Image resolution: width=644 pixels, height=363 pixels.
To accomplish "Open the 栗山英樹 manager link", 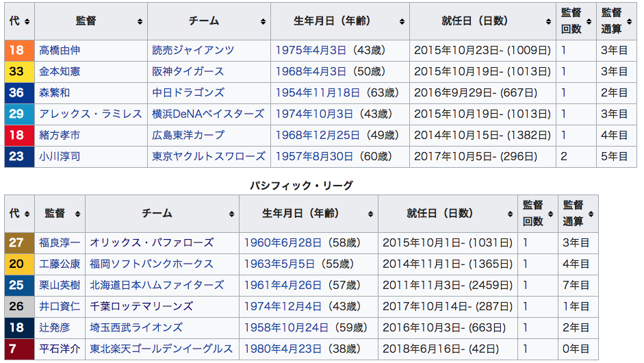I will point(60,286).
